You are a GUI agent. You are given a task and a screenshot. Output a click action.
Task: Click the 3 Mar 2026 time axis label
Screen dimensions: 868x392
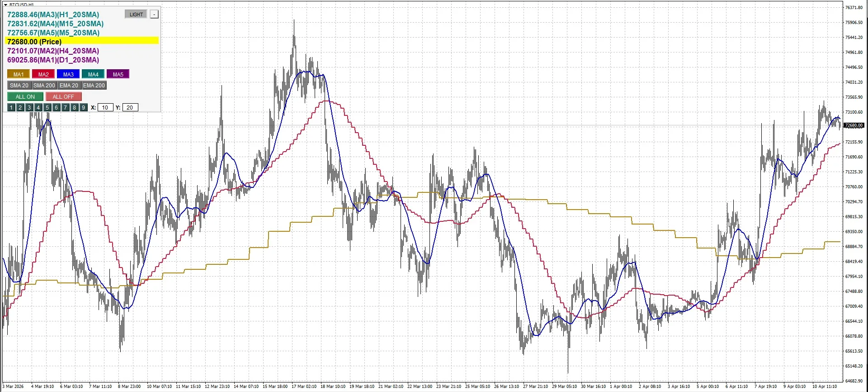pos(13,387)
